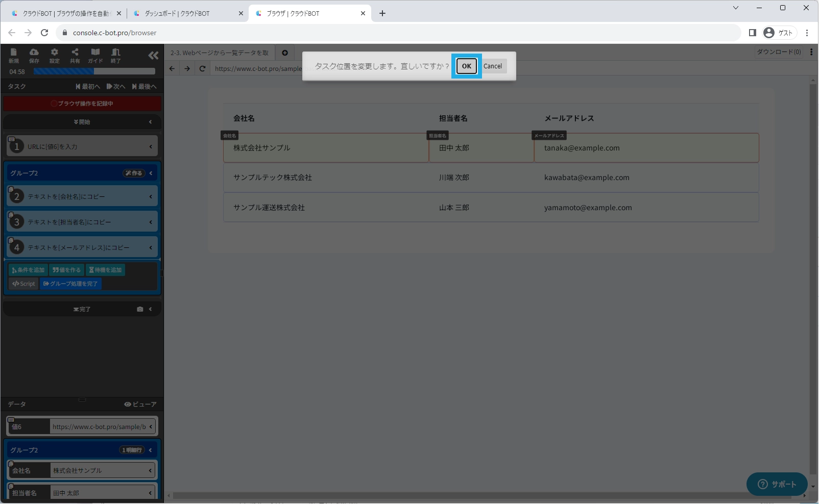Cancel the task position change dialog
This screenshot has height=504, width=819.
(x=493, y=66)
